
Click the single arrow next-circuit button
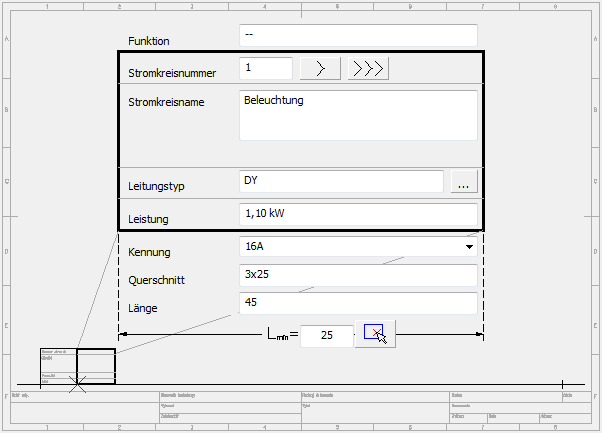320,68
